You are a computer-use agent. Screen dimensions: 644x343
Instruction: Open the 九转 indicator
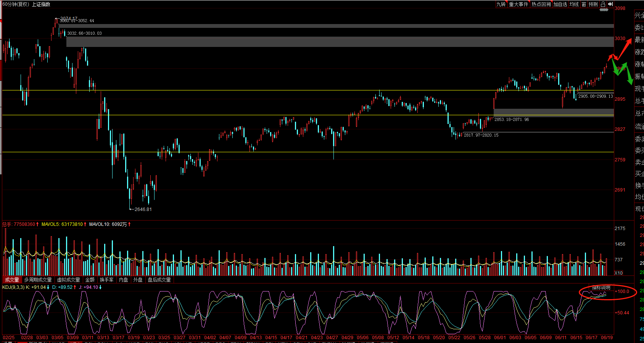(501, 4)
